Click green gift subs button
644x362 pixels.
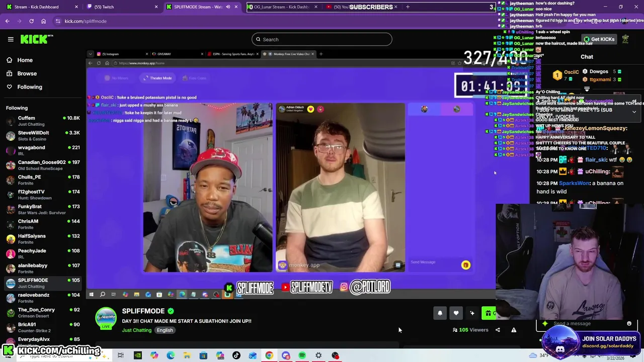[489, 313]
